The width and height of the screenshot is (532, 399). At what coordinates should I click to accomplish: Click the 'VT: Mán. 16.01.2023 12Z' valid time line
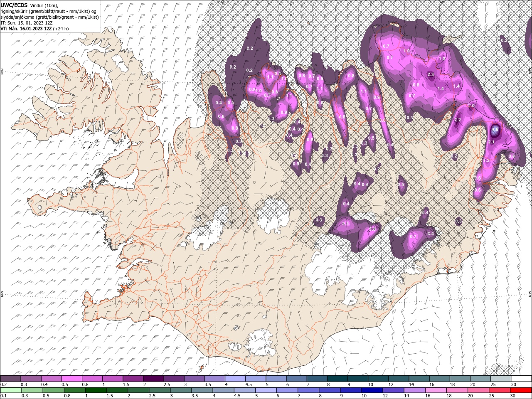point(26,29)
